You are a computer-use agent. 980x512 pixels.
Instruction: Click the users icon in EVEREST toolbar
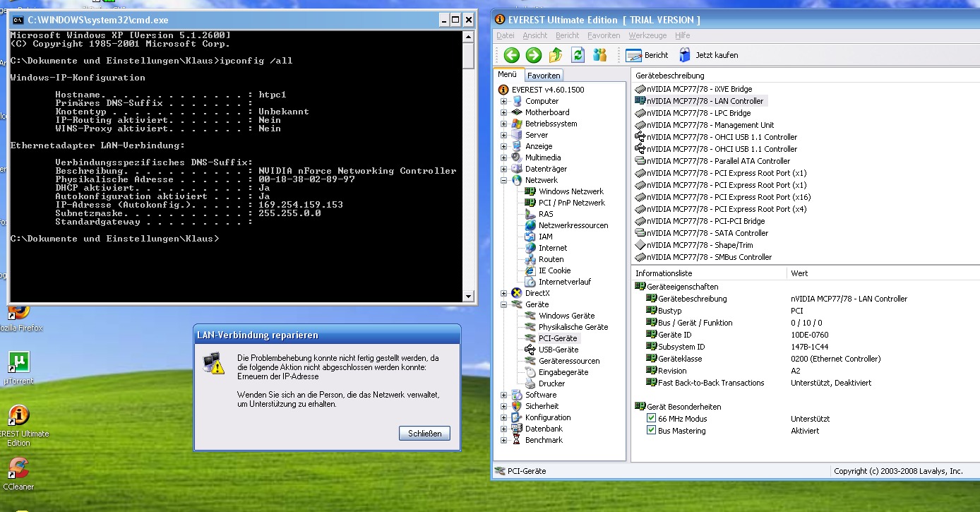600,55
